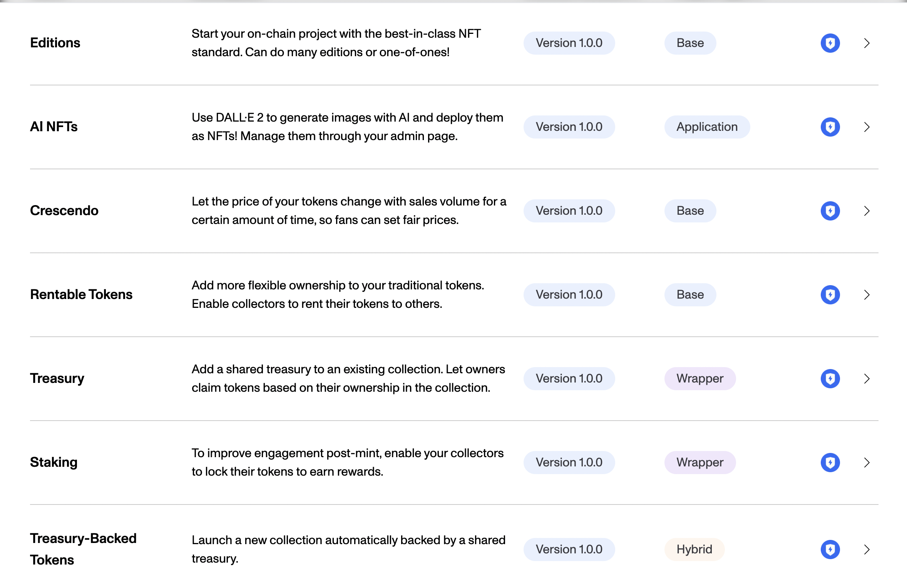Image resolution: width=907 pixels, height=588 pixels.
Task: Click the Rentable Tokens description text
Action: (x=338, y=295)
